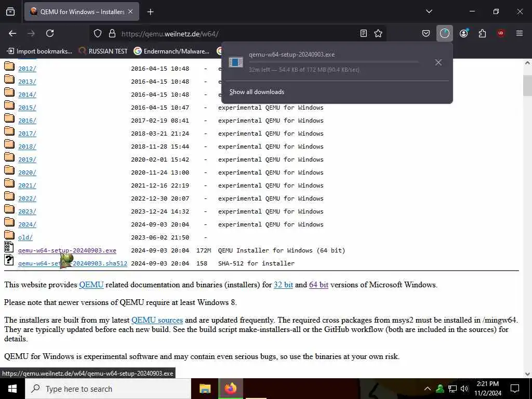This screenshot has height=399, width=532.
Task: Open File Explorer from taskbar
Action: pyautogui.click(x=205, y=389)
